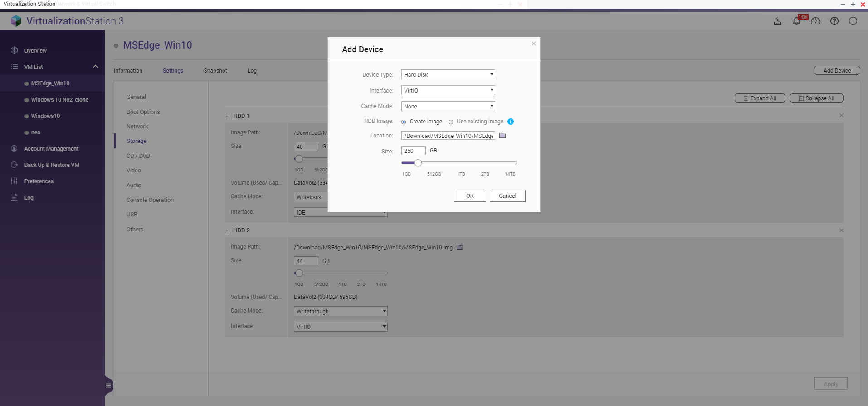Open the help question mark icon
Screen dimensions: 868x406
tap(834, 21)
